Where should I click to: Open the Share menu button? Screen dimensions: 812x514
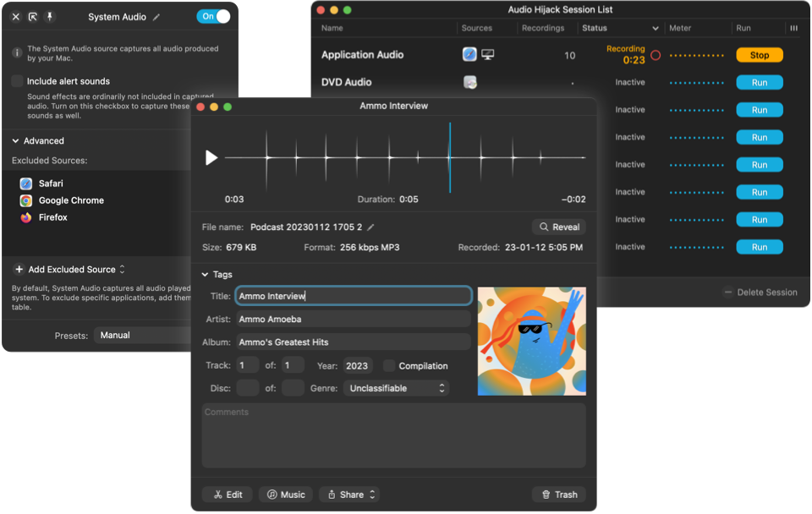click(x=349, y=495)
